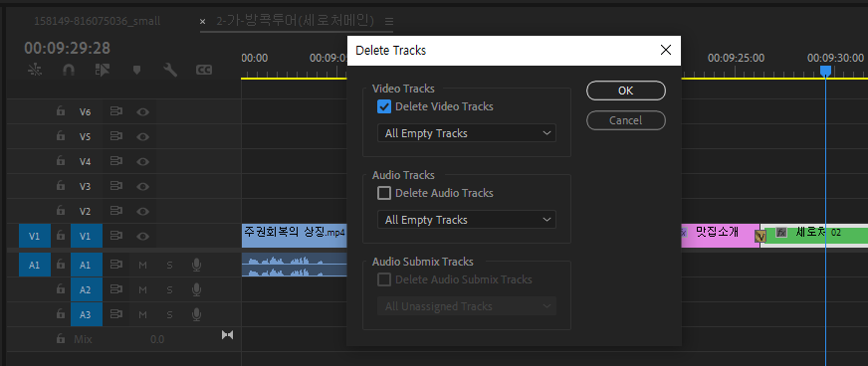Screen dimensions: 868x366
Task: Select 2-가-방콕투어(세로처메인) sequence tab
Action: click(x=295, y=21)
